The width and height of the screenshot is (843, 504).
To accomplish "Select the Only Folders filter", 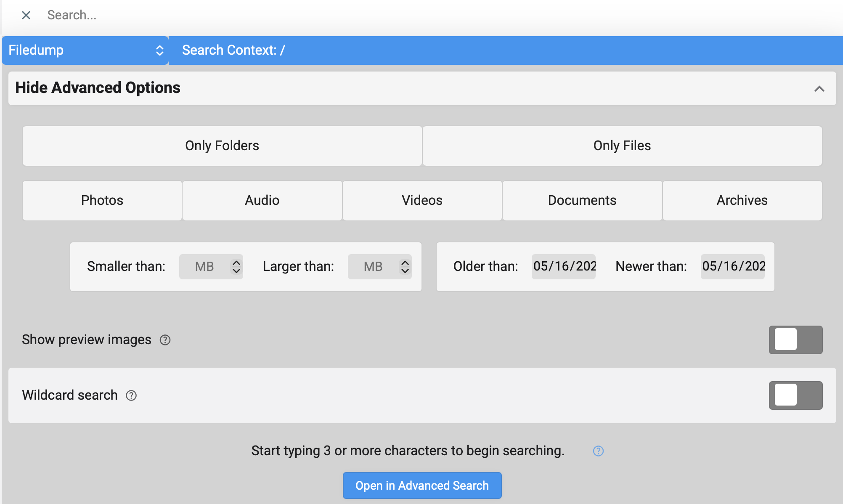I will coord(222,146).
